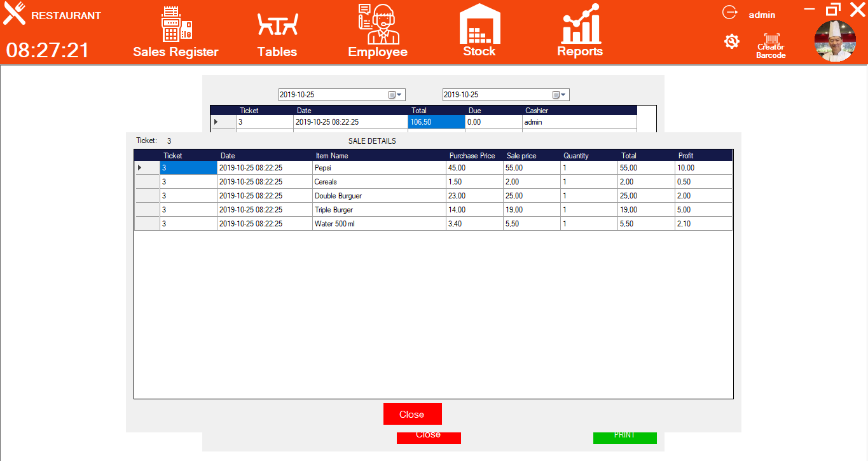Open the Barcode Creator tool
Viewport: 868px width, 461px height.
771,41
